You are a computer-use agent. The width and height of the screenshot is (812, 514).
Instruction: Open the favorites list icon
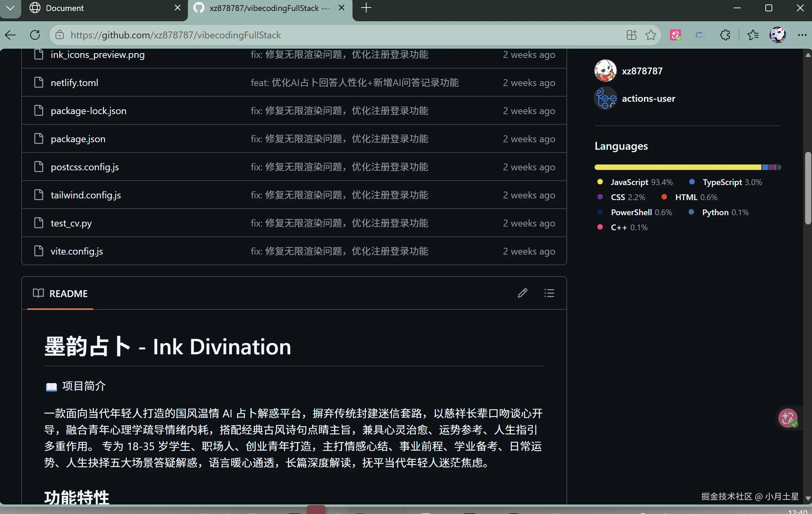point(753,35)
